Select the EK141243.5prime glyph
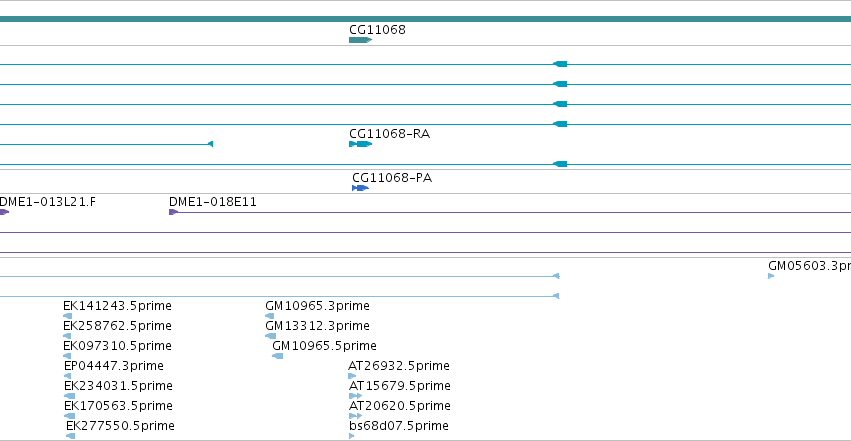Image resolution: width=851 pixels, height=441 pixels. [x=67, y=316]
